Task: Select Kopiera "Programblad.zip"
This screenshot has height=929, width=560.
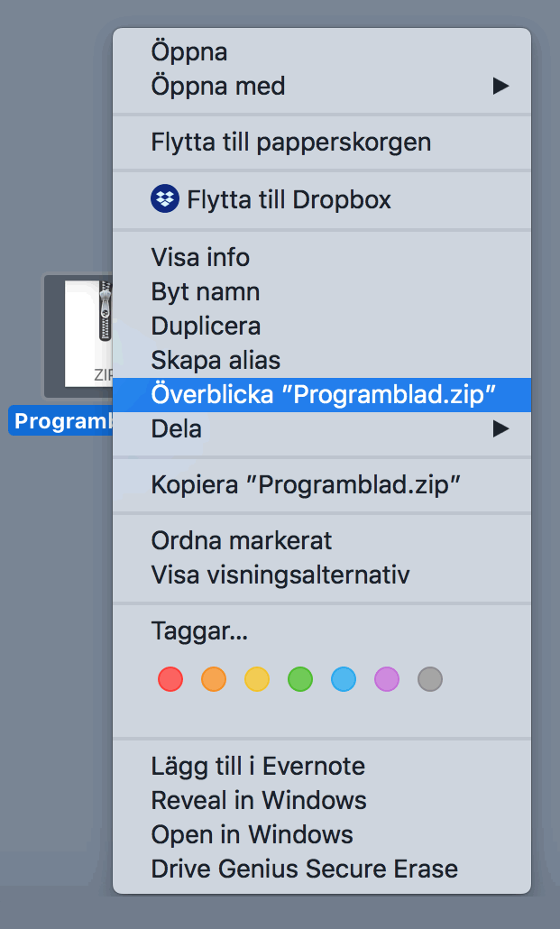Action: coord(306,484)
